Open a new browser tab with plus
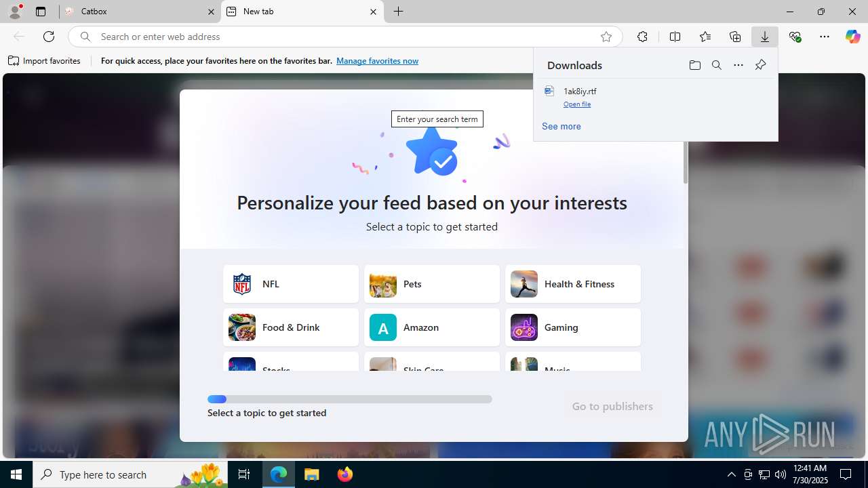868x488 pixels. tap(399, 12)
